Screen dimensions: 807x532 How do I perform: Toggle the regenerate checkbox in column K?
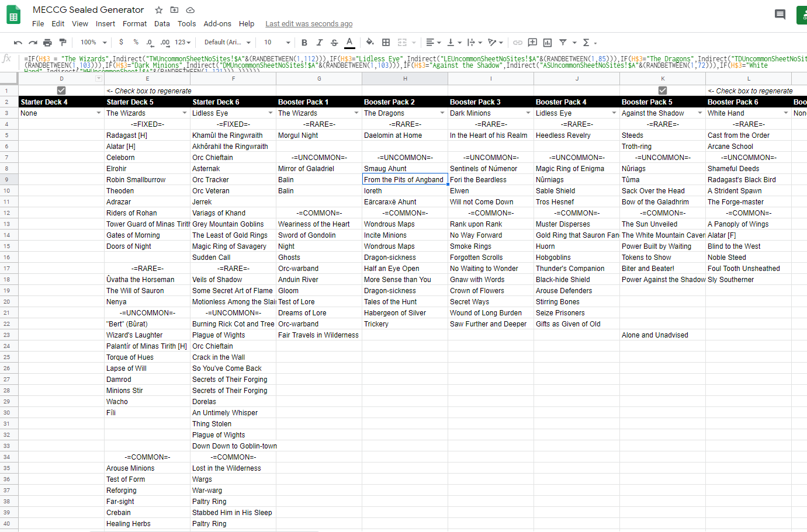coord(663,91)
